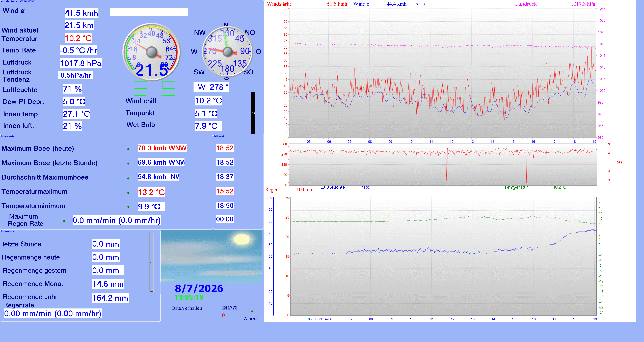Image resolution: width=644 pixels, height=342 pixels.
Task: Click the pink Luftdruck label above the graph
Action: pyautogui.click(x=526, y=4)
